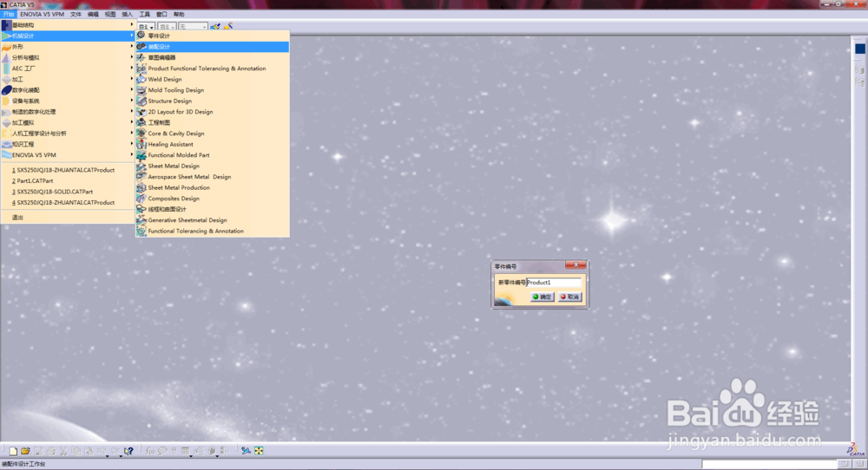Screen dimensions: 868x470
Task: Open recent file SX5250JQJ18-SOLID.CATPart
Action: [x=68, y=192]
